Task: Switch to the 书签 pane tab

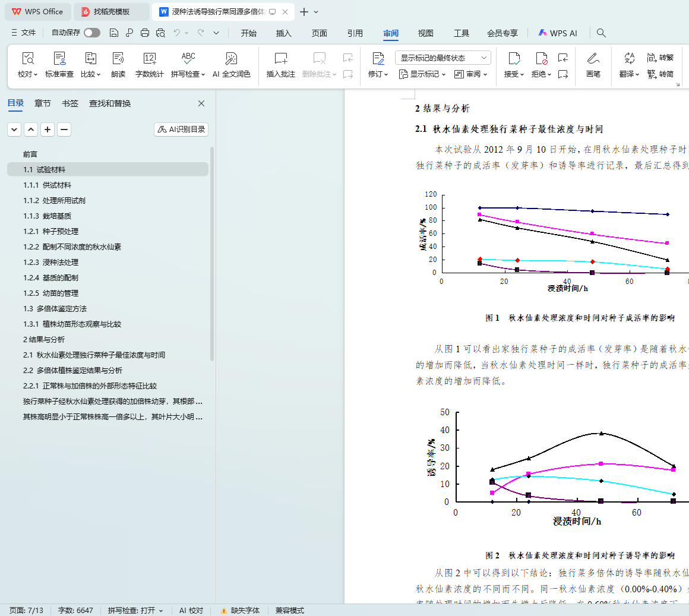Action: pyautogui.click(x=70, y=104)
